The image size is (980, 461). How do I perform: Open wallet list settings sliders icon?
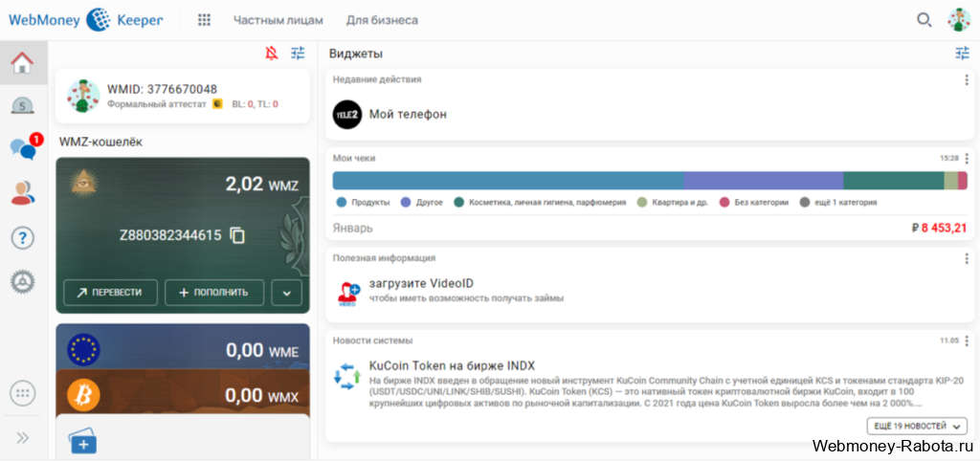(x=299, y=54)
